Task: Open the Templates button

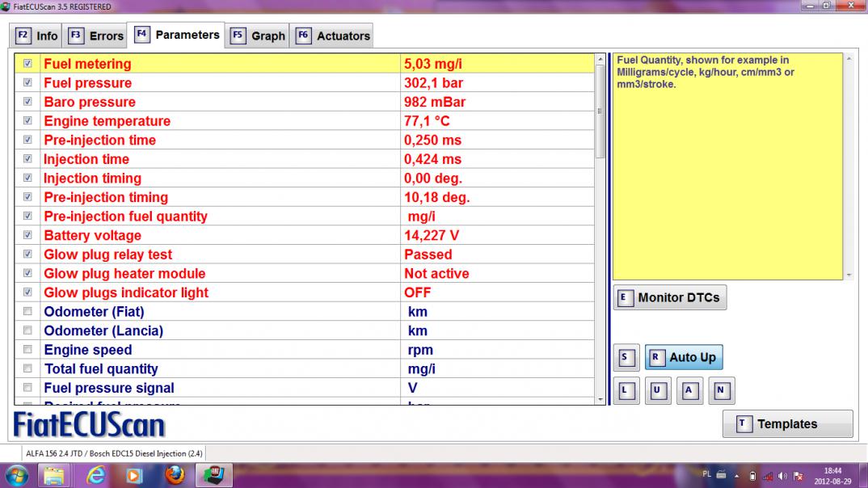Action: (x=787, y=424)
